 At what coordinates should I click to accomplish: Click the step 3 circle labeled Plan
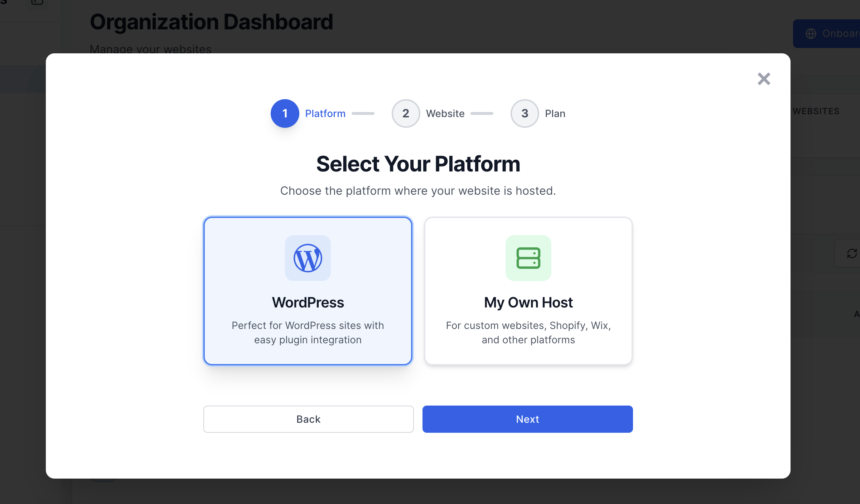tap(525, 113)
